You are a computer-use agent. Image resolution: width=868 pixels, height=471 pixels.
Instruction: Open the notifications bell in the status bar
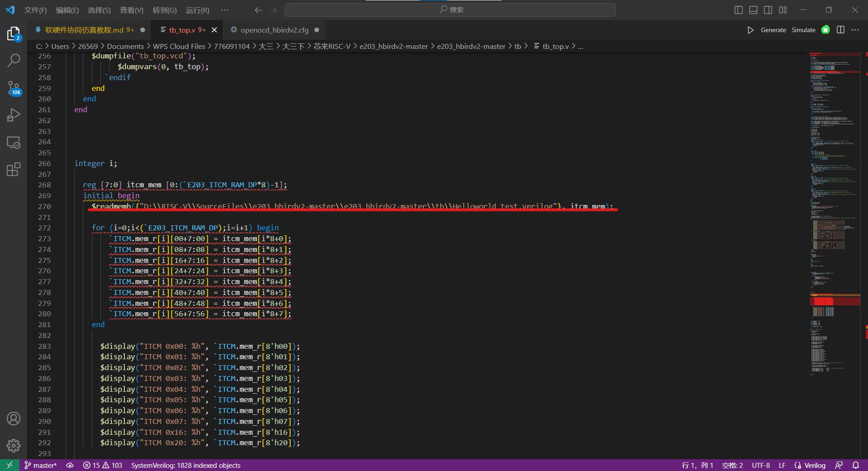tap(855, 465)
